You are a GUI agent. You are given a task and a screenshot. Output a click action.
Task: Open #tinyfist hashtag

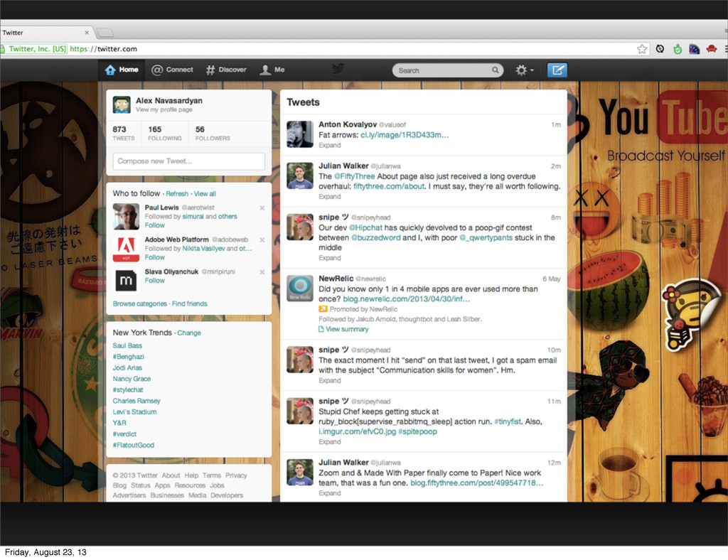coord(507,421)
